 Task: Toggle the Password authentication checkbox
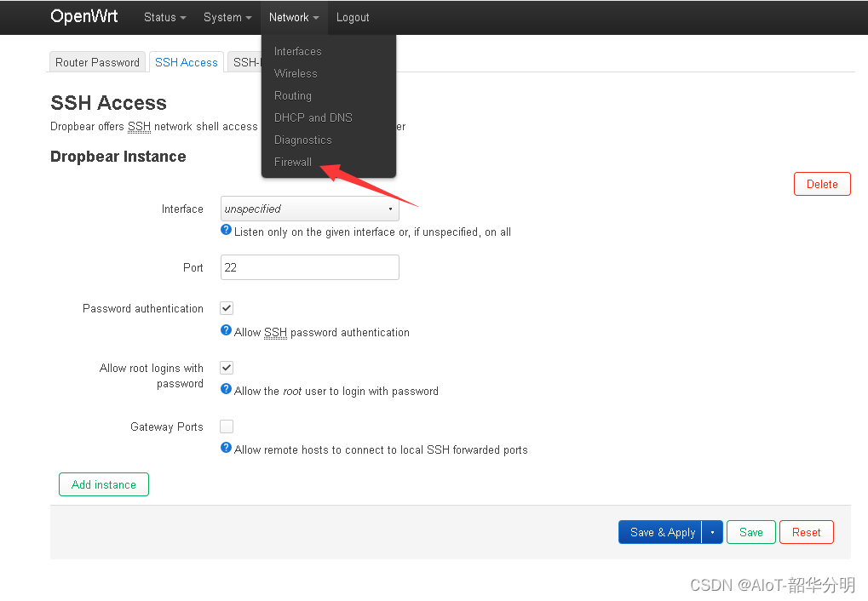[227, 308]
